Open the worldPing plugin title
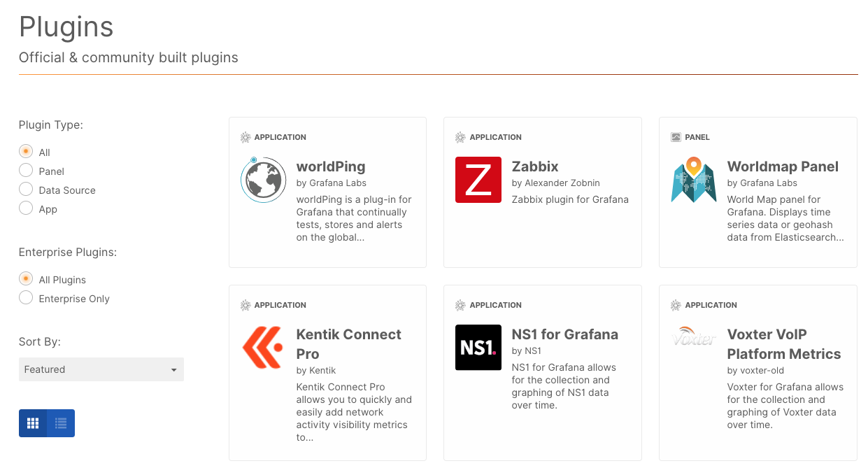Screen dimensions: 868x468 [x=331, y=166]
